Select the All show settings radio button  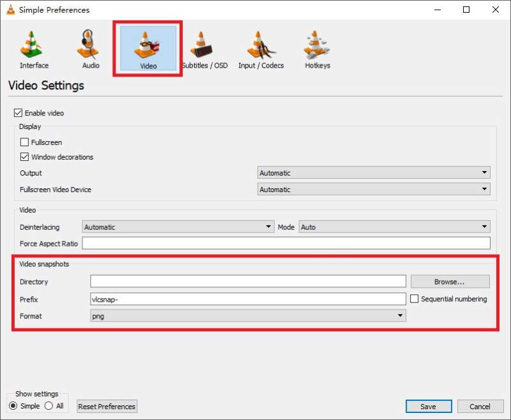click(49, 406)
